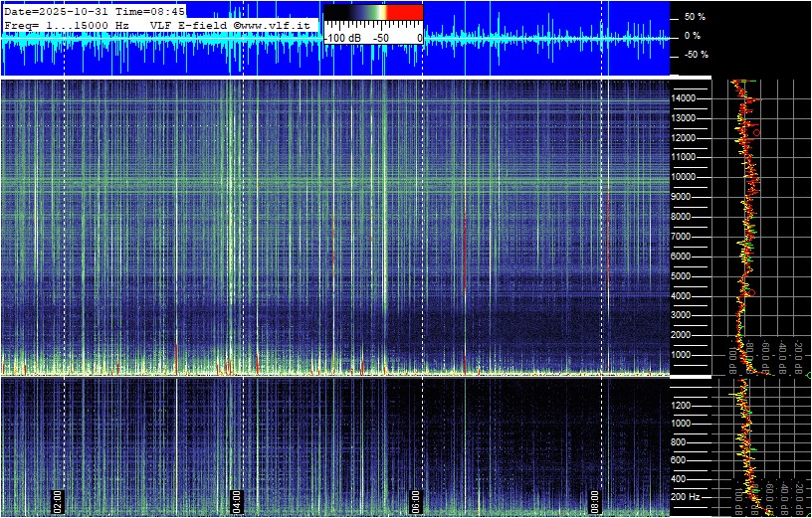Click the 12000 frequency axis label
This screenshot has height=518, width=812.
[683, 137]
